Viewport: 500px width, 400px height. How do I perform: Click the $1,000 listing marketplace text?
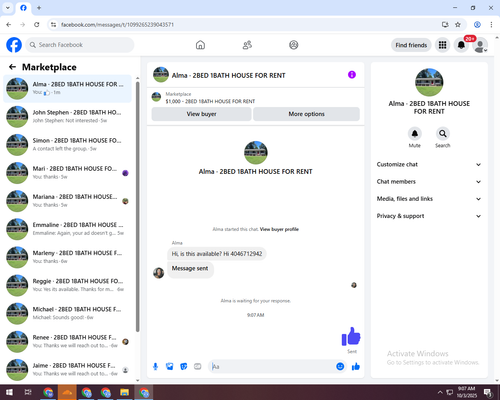pyautogui.click(x=210, y=101)
